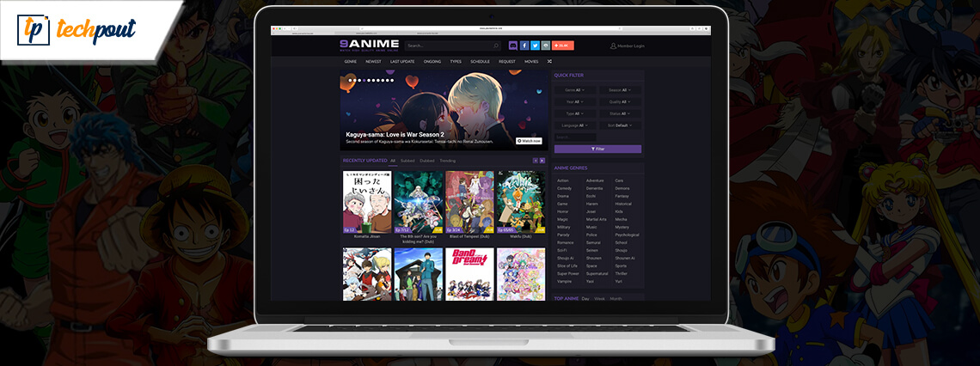
Task: Click the random shuffle icon in navigation bar
Action: click(x=550, y=62)
